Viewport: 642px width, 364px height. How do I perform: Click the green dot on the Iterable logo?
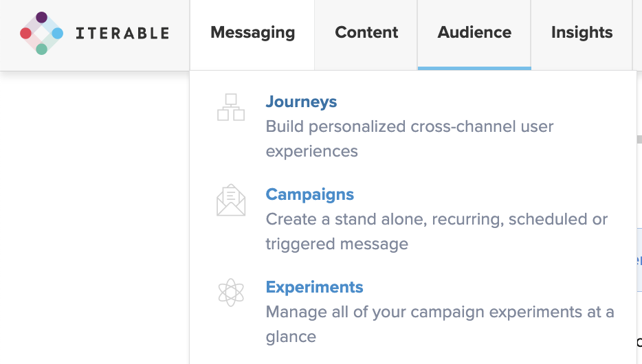41,49
